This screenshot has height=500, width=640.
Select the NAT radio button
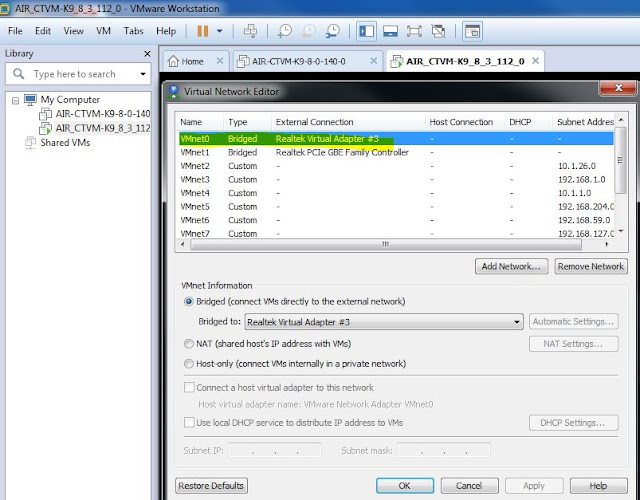coord(189,344)
